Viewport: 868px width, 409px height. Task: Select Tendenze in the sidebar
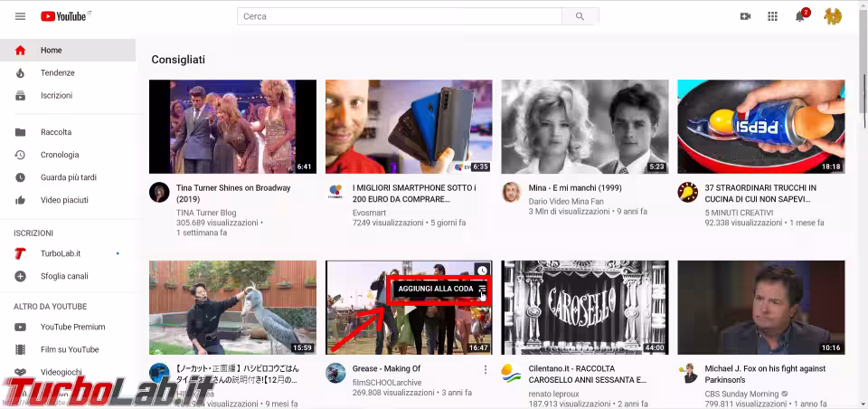[68, 73]
